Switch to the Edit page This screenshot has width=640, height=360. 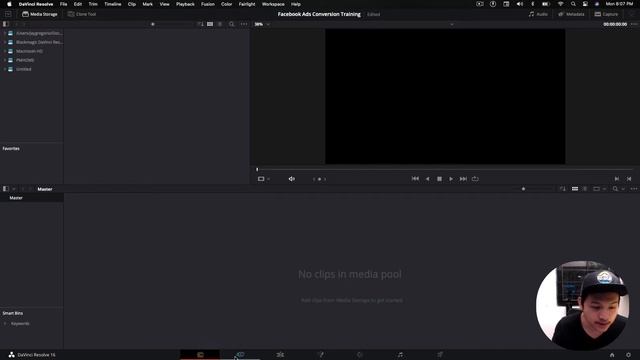pos(280,355)
